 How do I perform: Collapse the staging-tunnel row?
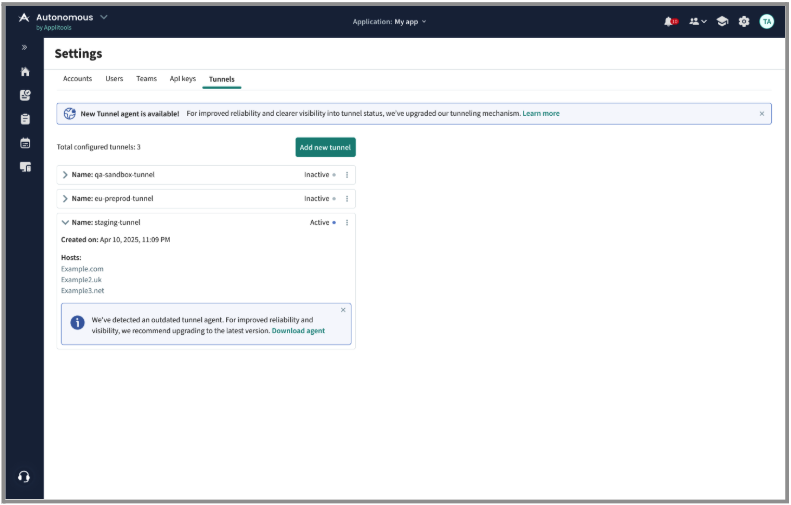66,222
